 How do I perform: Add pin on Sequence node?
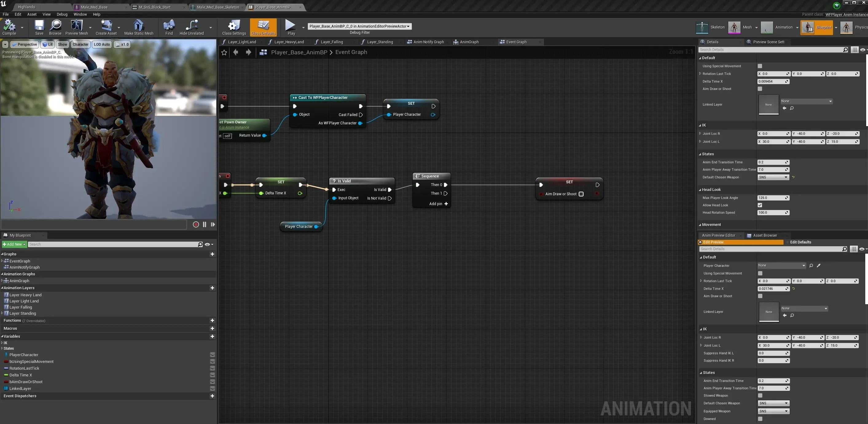pyautogui.click(x=438, y=204)
